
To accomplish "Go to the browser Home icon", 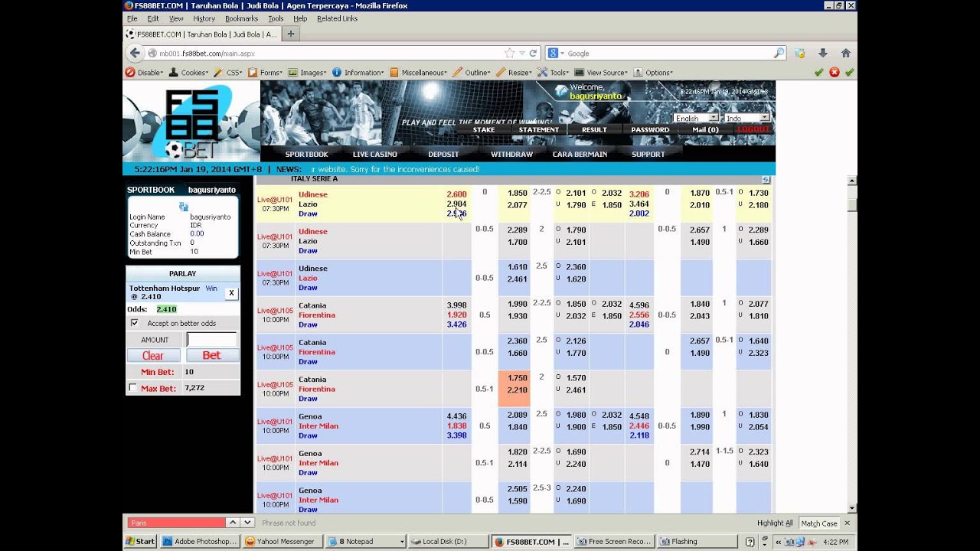I will (846, 53).
